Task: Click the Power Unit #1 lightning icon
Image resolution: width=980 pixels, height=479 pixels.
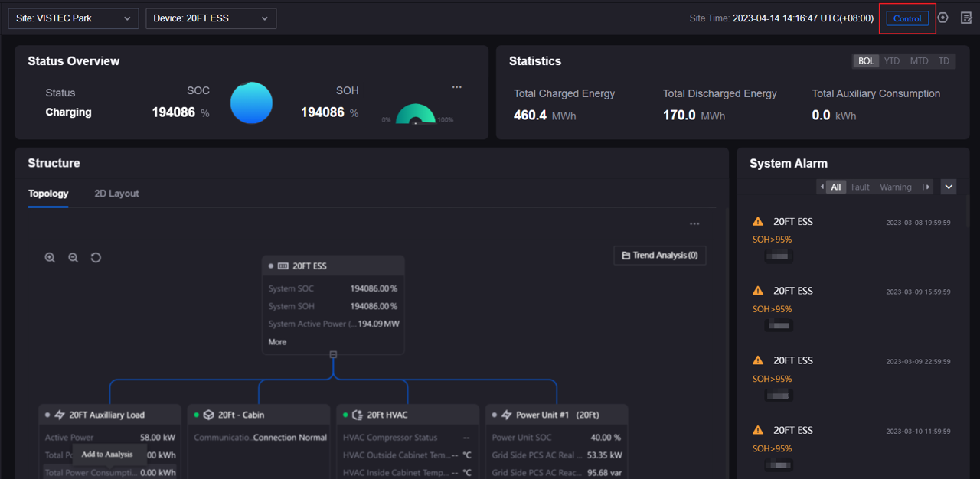Action: click(x=506, y=415)
